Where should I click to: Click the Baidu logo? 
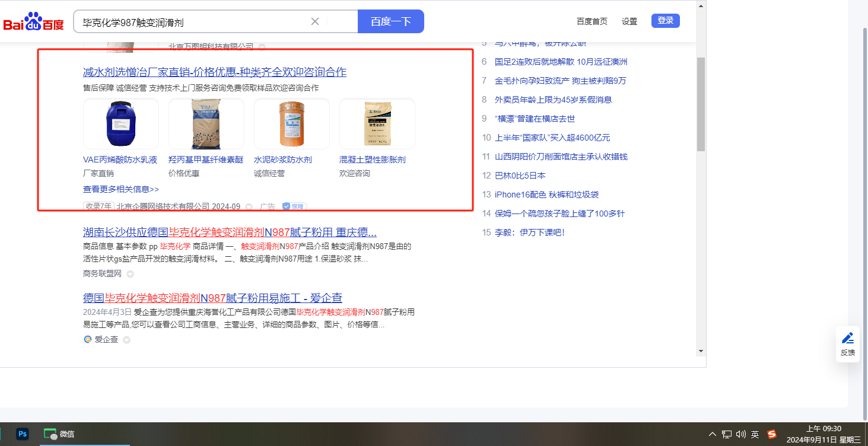[x=34, y=22]
